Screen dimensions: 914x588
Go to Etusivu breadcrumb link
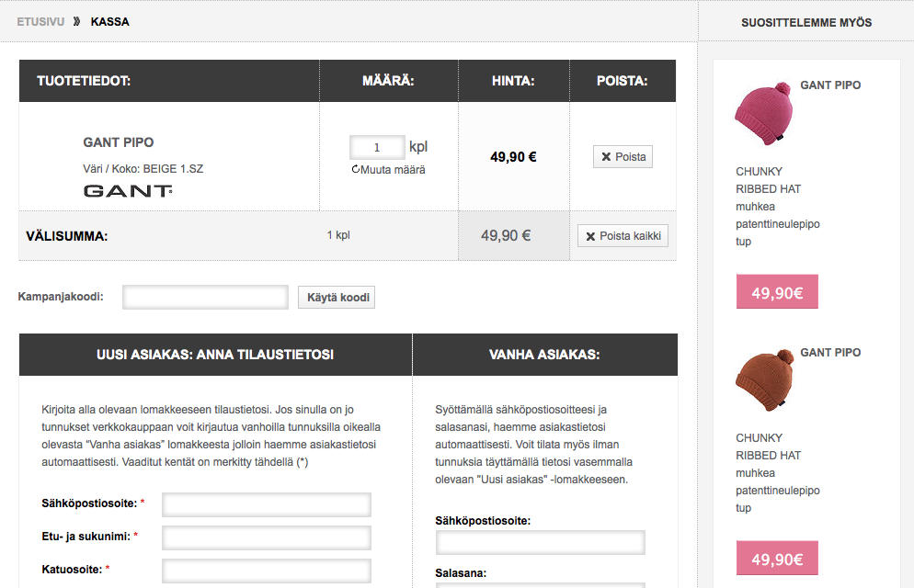40,21
